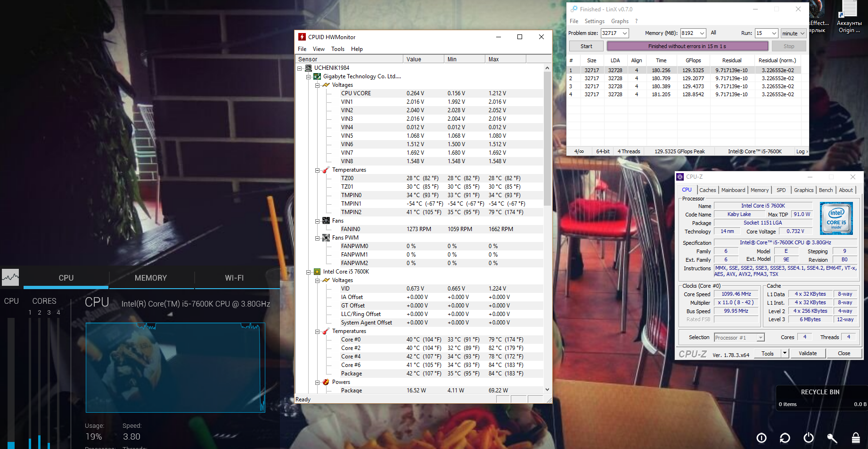Screen dimensions: 868x449
Task: Switch to the About tab in CPU-Z
Action: coord(846,190)
